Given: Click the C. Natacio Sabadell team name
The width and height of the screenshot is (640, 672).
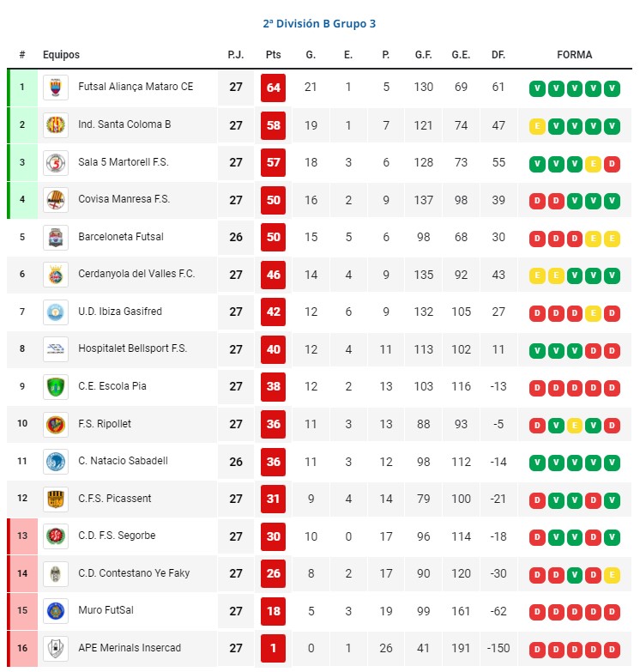Looking at the screenshot, I should coord(123,461).
